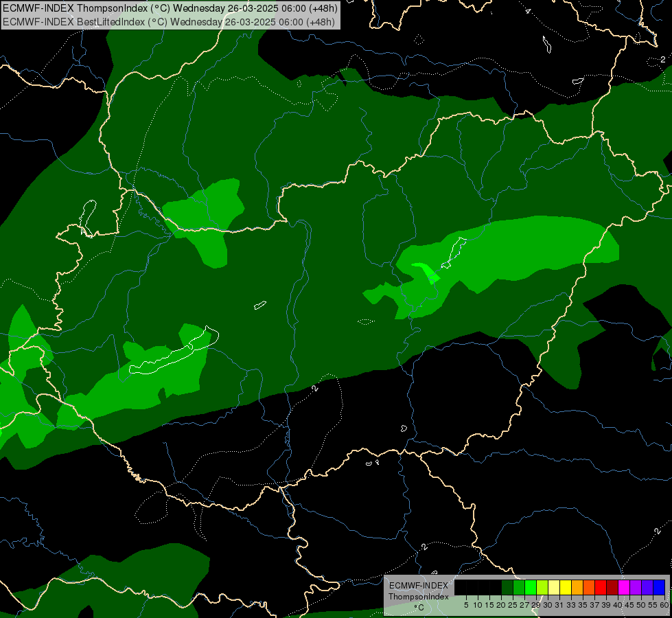The image size is (672, 618).
Task: Click legend tick value 10
Action: pos(478,605)
